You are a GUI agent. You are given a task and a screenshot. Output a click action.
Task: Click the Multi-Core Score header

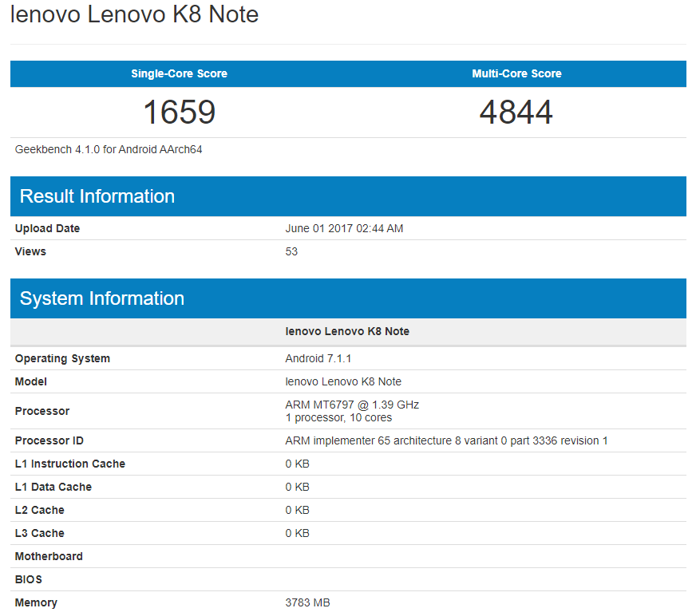point(516,73)
